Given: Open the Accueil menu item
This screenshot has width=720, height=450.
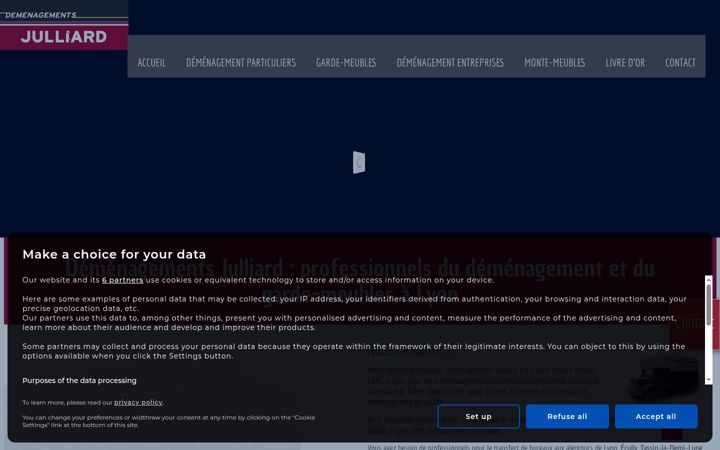Looking at the screenshot, I should pos(152,62).
